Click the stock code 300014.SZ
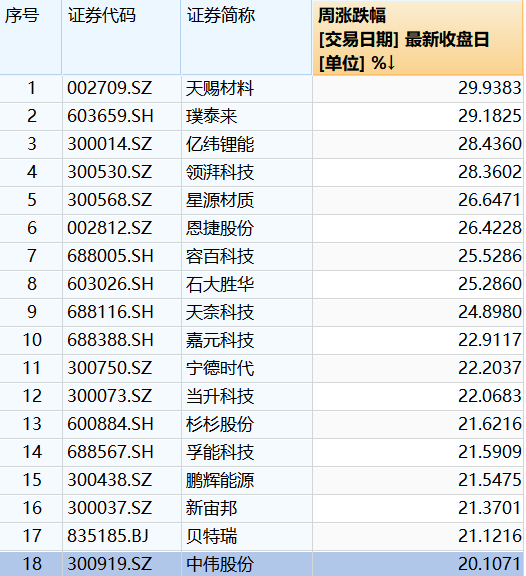The image size is (526, 576). pos(109,144)
